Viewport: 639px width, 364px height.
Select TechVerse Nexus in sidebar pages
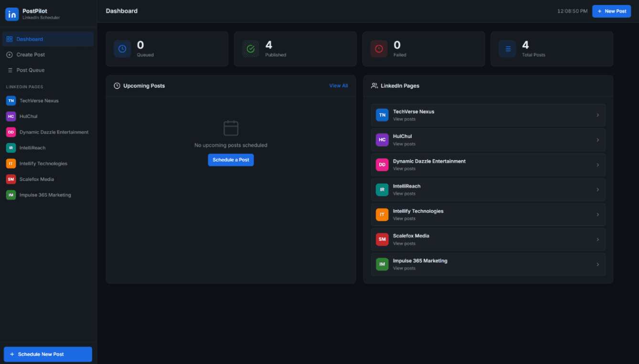point(48,101)
